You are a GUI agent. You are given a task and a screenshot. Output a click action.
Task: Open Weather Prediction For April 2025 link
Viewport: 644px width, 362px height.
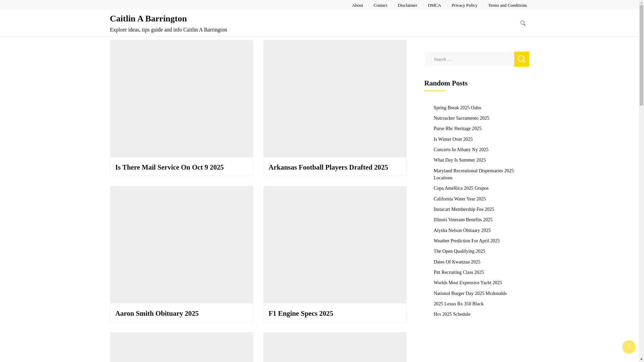[467, 241]
